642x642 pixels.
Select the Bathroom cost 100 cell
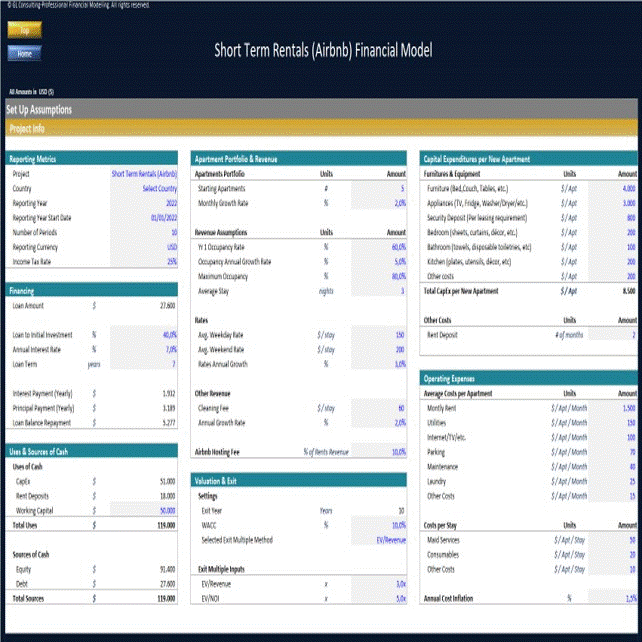click(613, 247)
